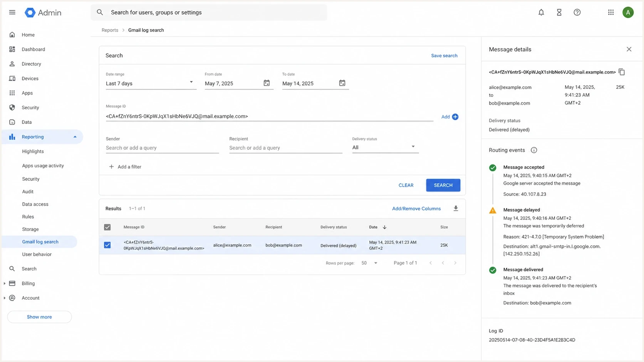Open the notifications bell
644x362 pixels.
coord(541,12)
